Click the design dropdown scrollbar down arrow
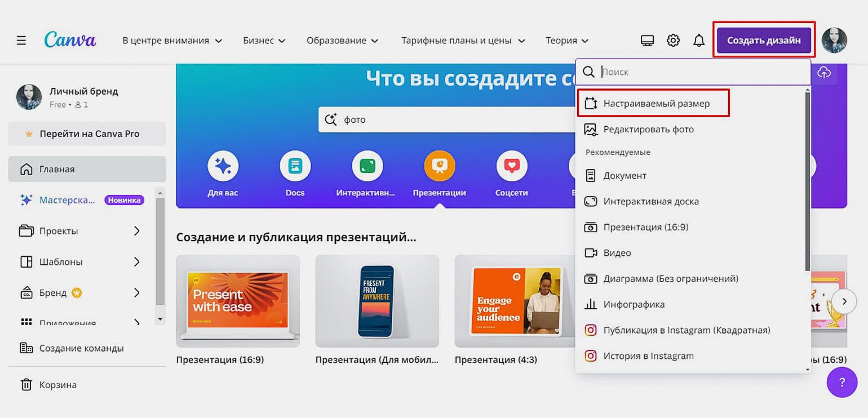 [808, 370]
